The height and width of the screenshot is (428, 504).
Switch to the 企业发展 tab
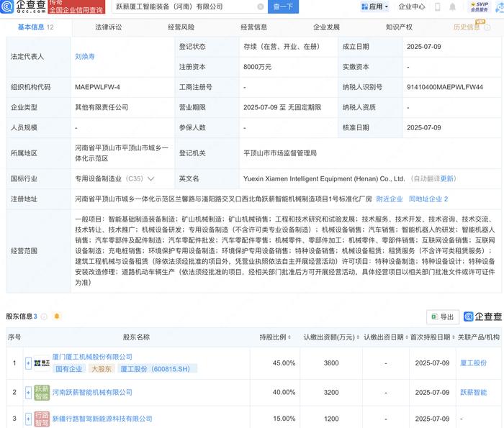click(326, 27)
